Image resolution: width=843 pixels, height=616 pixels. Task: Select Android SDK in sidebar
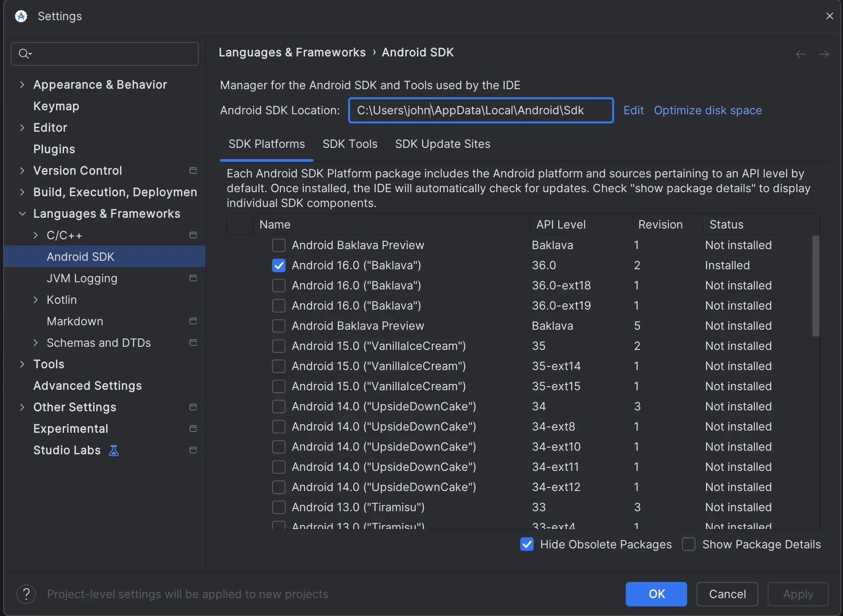pos(105,257)
